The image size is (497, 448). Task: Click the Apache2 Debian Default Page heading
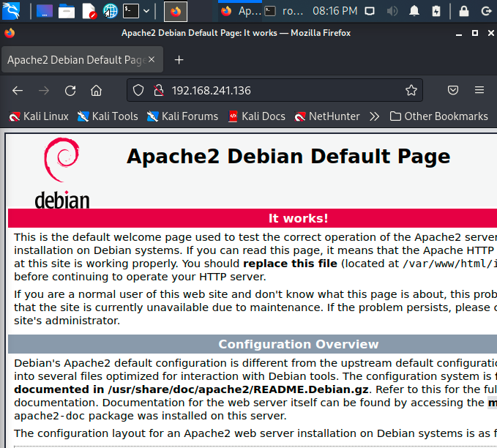288,157
